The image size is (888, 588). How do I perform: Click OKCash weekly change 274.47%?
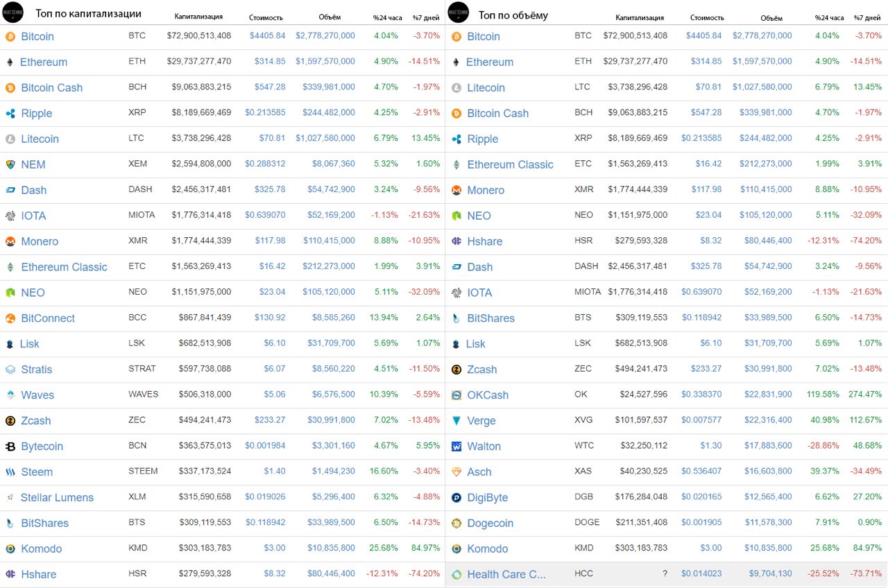(865, 395)
